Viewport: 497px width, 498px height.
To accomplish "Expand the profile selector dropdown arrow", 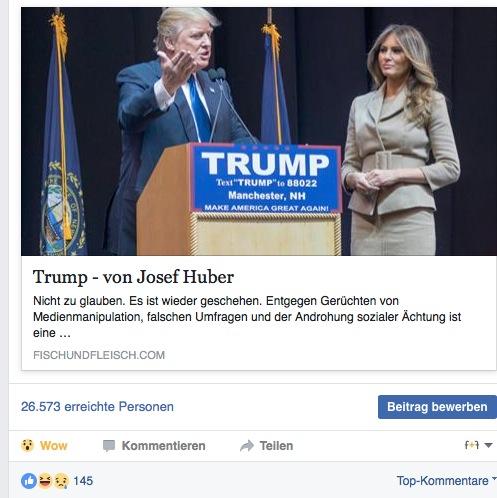I will click(488, 445).
